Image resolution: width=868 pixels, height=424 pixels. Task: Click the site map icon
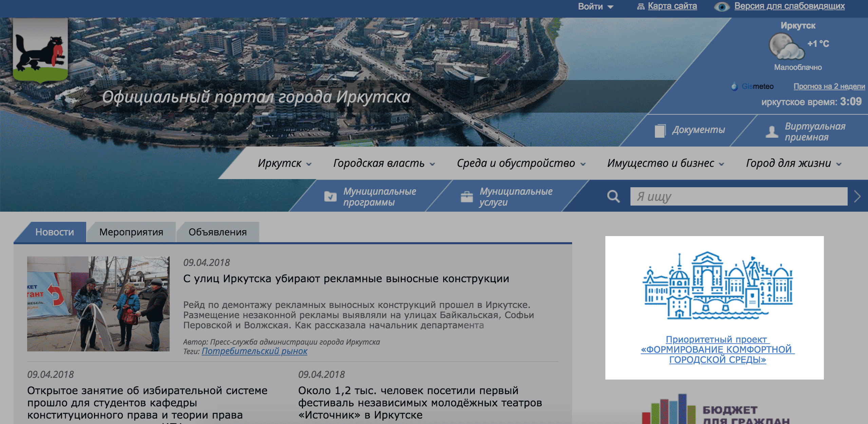[640, 6]
